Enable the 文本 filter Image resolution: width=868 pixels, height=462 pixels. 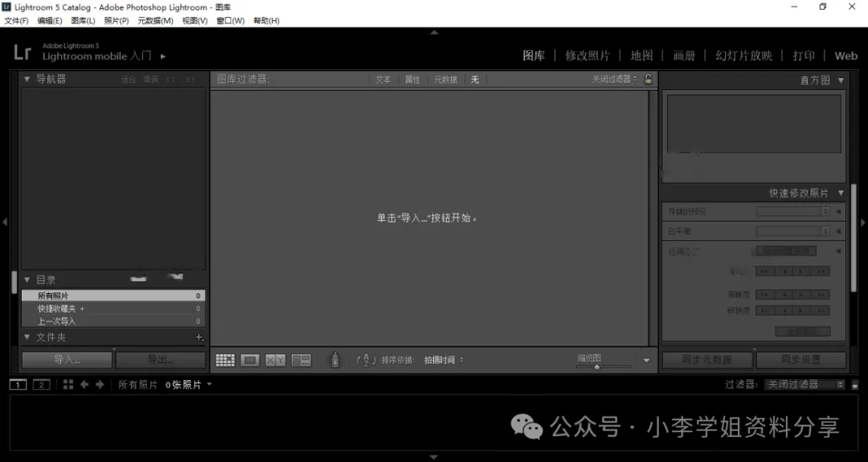point(383,80)
